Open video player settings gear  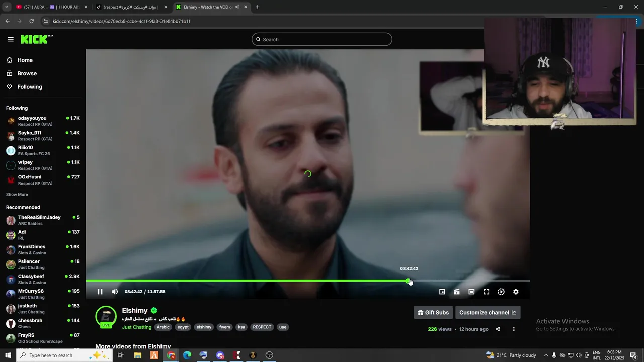click(x=516, y=292)
